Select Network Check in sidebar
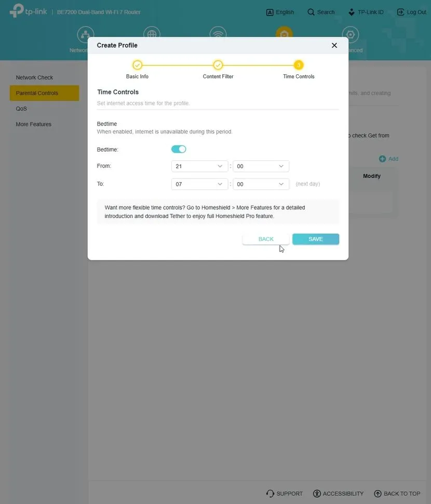This screenshot has width=431, height=504. 34,77
